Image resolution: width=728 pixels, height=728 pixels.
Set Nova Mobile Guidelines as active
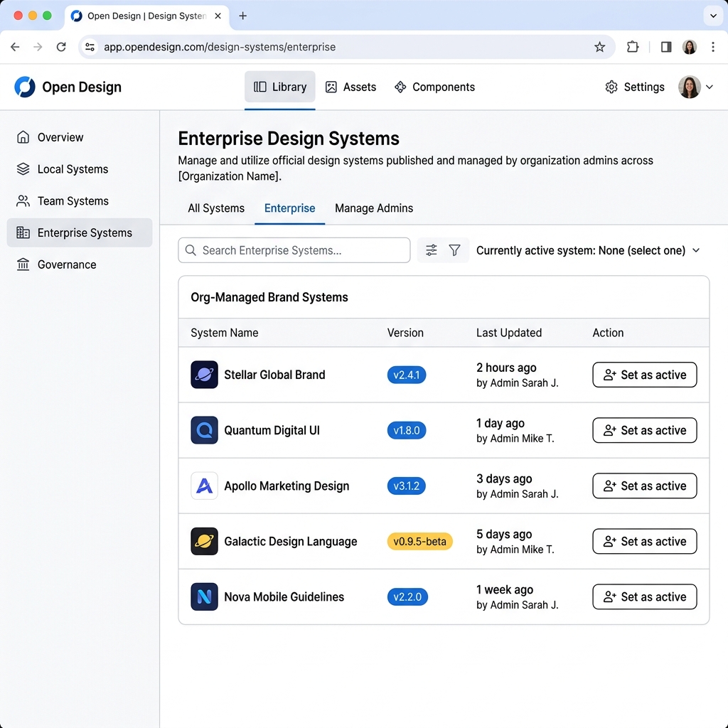click(644, 596)
